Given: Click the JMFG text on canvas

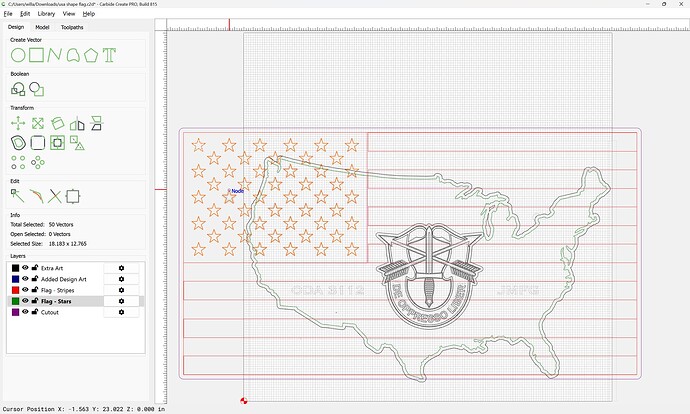Looking at the screenshot, I should pyautogui.click(x=518, y=290).
